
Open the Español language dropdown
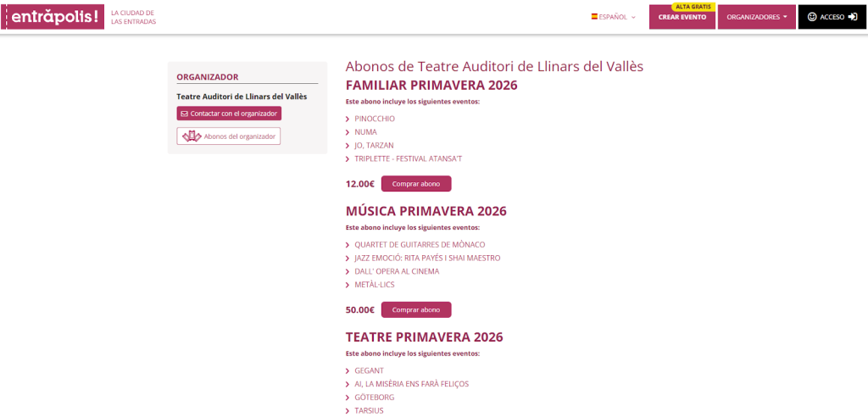click(x=614, y=17)
